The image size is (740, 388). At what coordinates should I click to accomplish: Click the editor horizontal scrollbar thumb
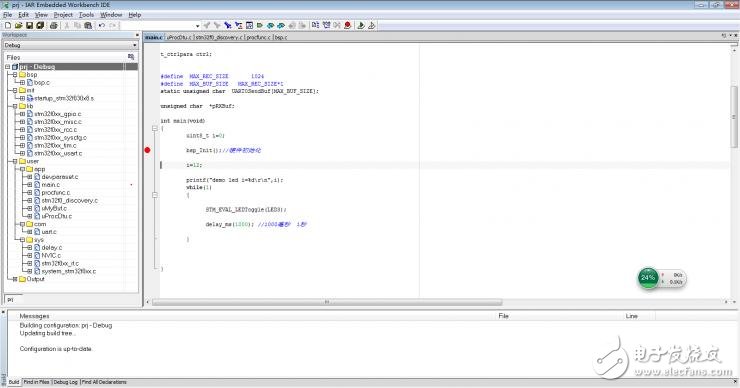click(x=327, y=302)
